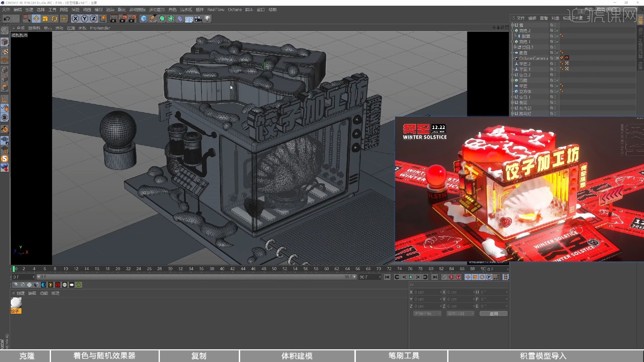Screen dimensions: 644x362
Task: Toggle Z axis lock
Action: [x=94, y=19]
